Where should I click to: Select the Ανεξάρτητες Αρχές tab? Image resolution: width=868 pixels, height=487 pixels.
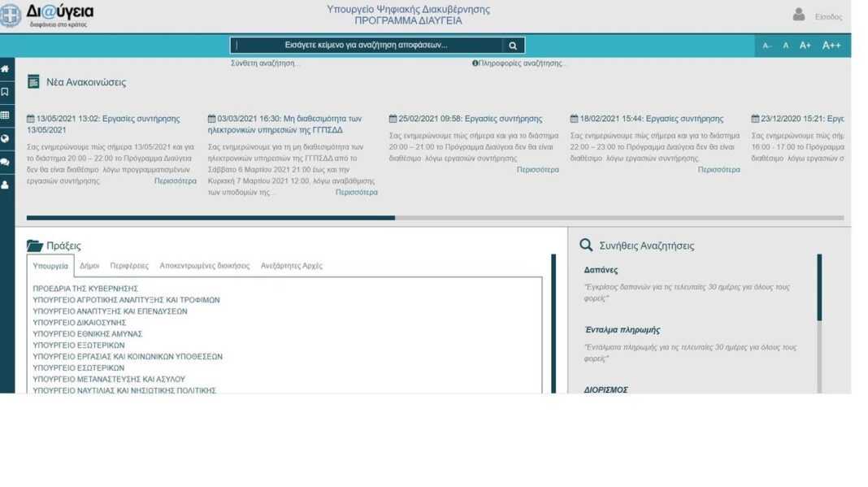click(x=291, y=266)
